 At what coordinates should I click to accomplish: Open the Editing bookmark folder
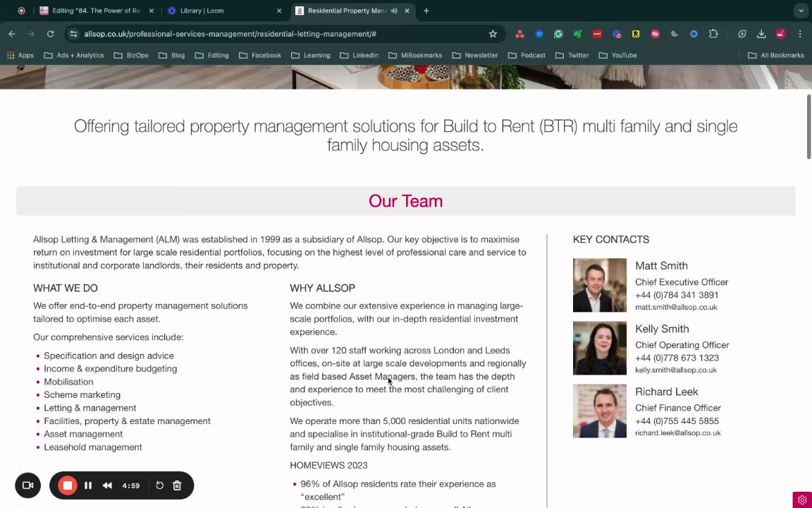click(x=211, y=55)
